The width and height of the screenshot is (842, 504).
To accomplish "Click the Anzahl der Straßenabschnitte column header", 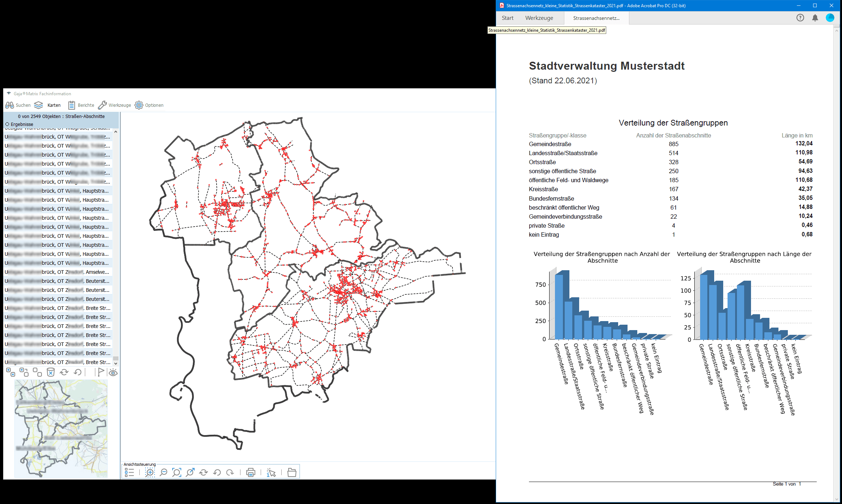I will tap(673, 135).
